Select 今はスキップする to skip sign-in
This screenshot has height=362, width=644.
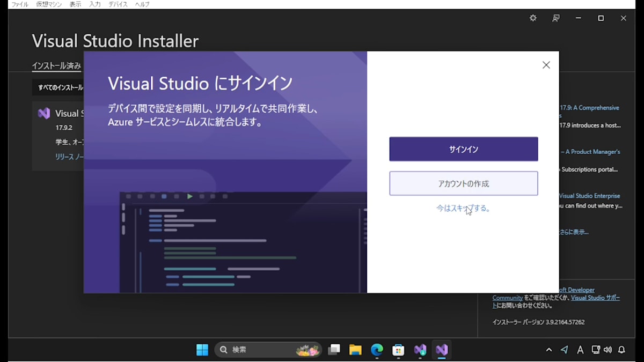point(463,208)
